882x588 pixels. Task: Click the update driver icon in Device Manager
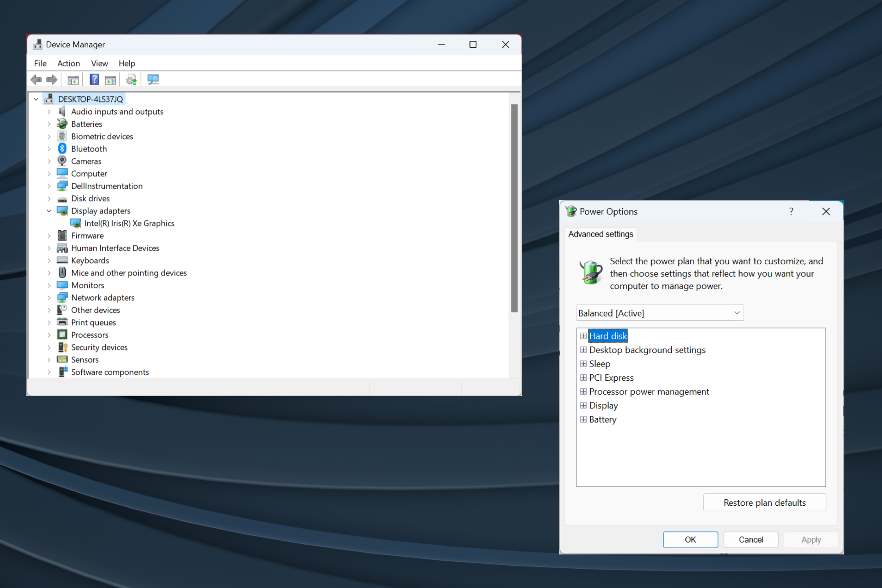[x=130, y=79]
